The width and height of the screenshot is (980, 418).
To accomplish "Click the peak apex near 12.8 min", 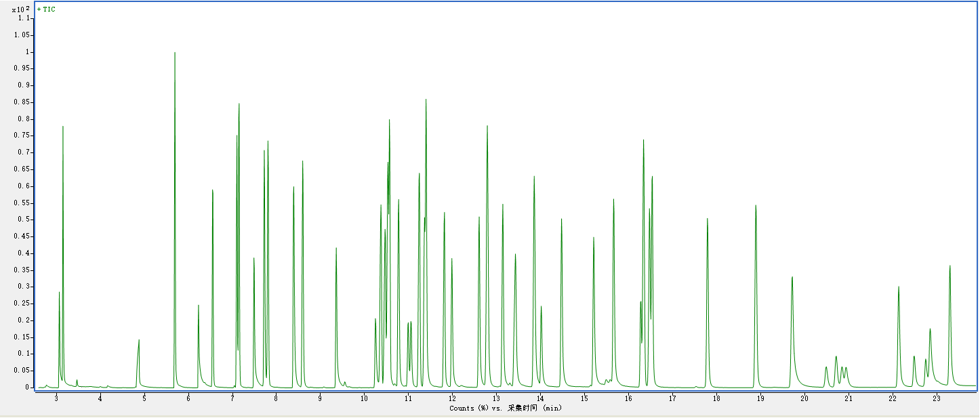I will coord(487,127).
